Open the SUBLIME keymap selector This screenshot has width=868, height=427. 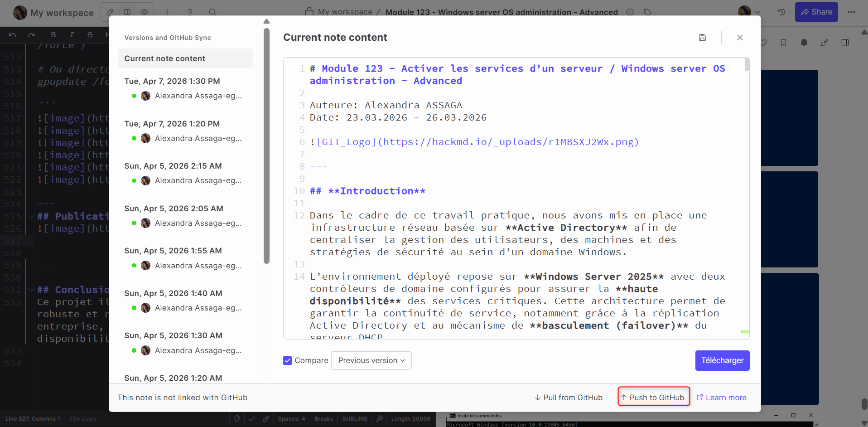355,419
